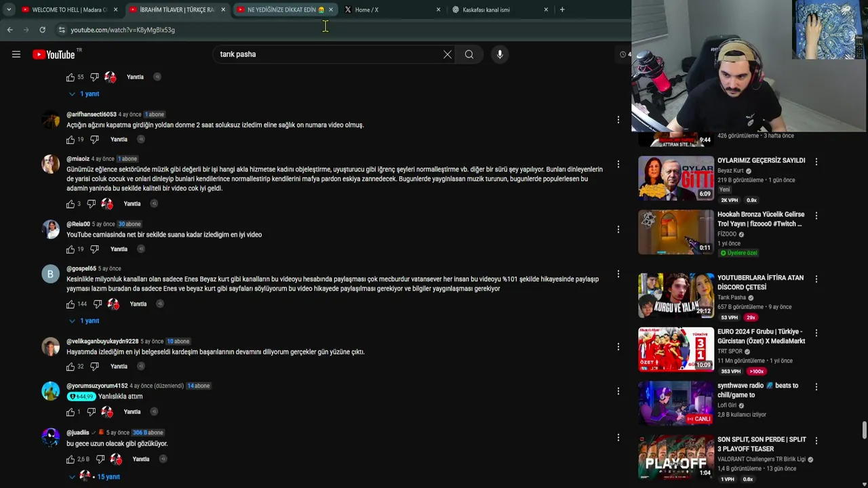Like the comment by @miaoiz
The width and height of the screenshot is (868, 488).
click(71, 204)
